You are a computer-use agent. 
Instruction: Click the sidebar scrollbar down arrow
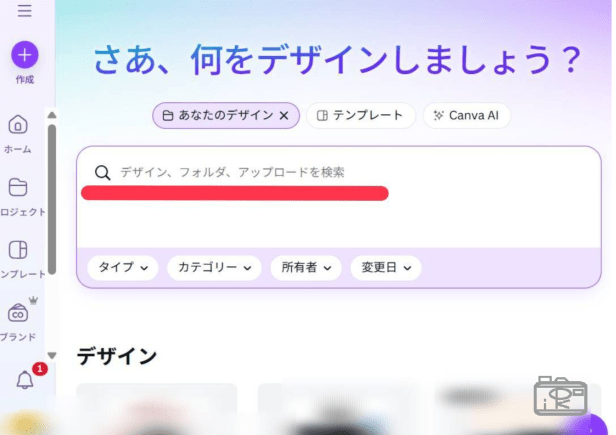52,355
